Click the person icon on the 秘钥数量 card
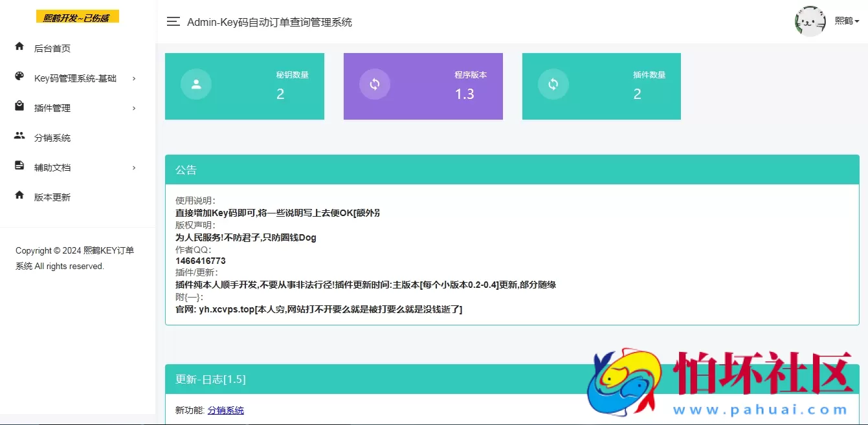Screen dimensions: 868x425 point(195,83)
